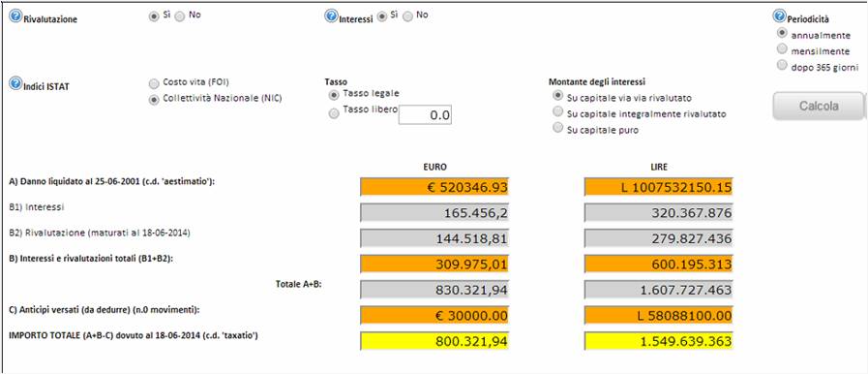This screenshot has width=868, height=374.
Task: Select dopo 365 giorni periodicity
Action: [782, 65]
